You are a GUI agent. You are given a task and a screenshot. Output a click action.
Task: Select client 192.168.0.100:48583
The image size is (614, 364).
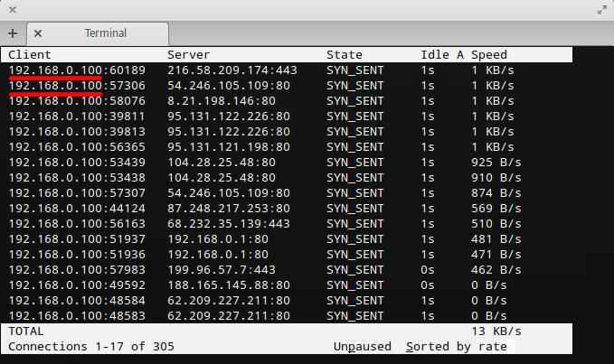click(77, 316)
